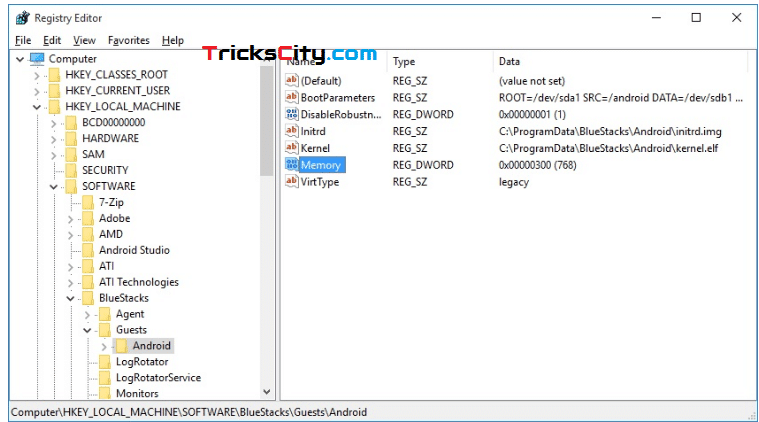Expand the BCD00000000 key arrow
The image size is (759, 422).
coord(54,123)
